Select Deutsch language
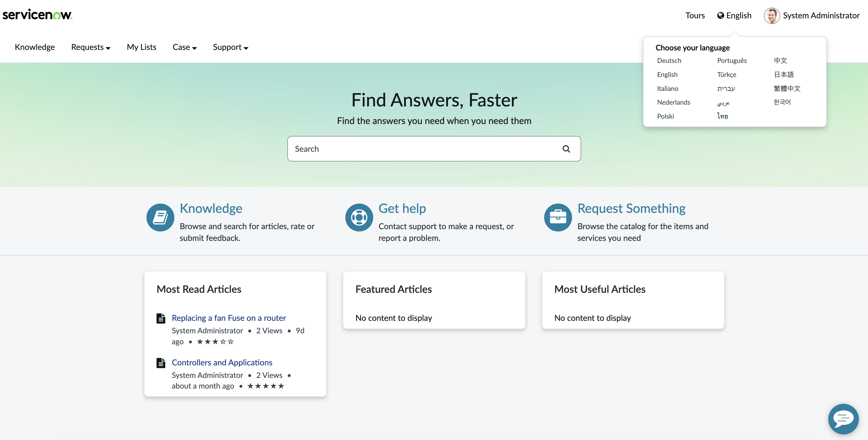This screenshot has width=868, height=440. point(669,61)
